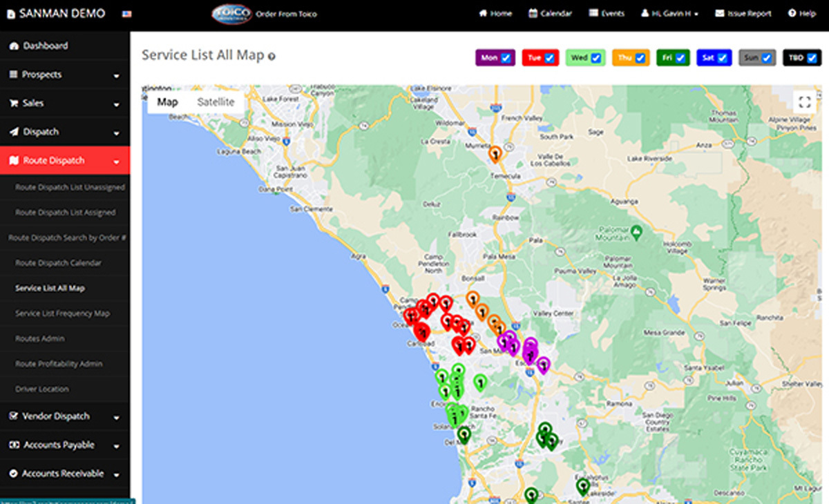Open the Home link in the top bar

click(495, 13)
